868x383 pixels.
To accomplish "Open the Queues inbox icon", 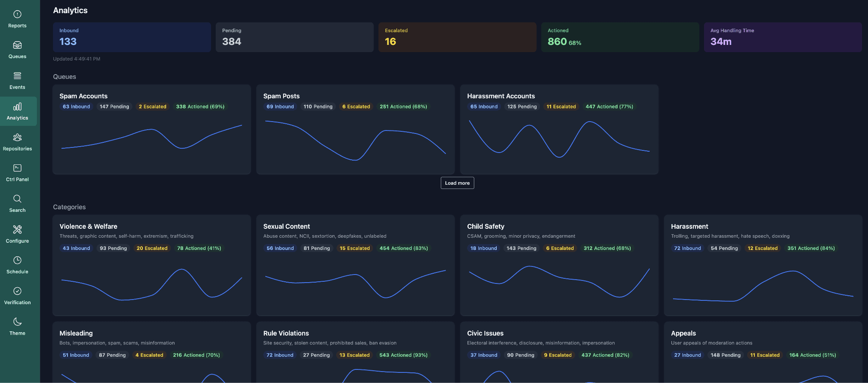I will coord(17,45).
